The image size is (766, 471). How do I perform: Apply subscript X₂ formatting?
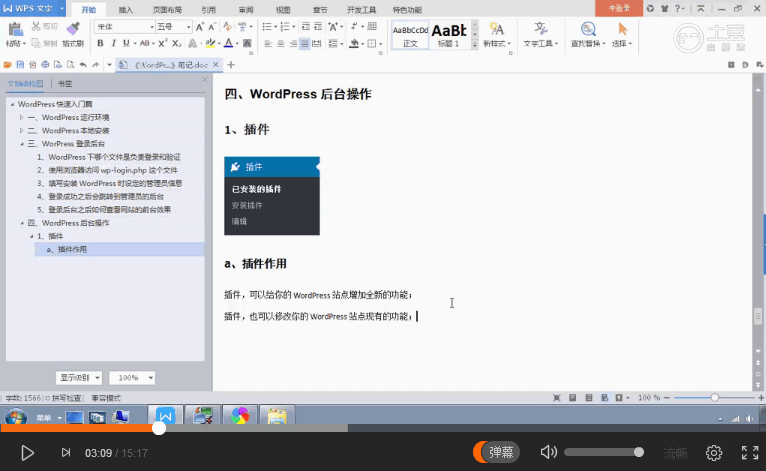tap(176, 43)
